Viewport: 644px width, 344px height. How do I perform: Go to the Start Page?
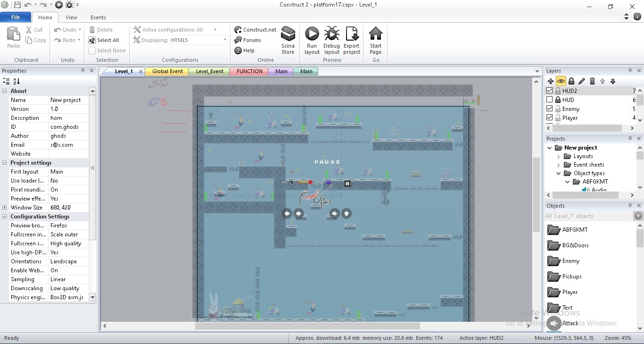(375, 40)
